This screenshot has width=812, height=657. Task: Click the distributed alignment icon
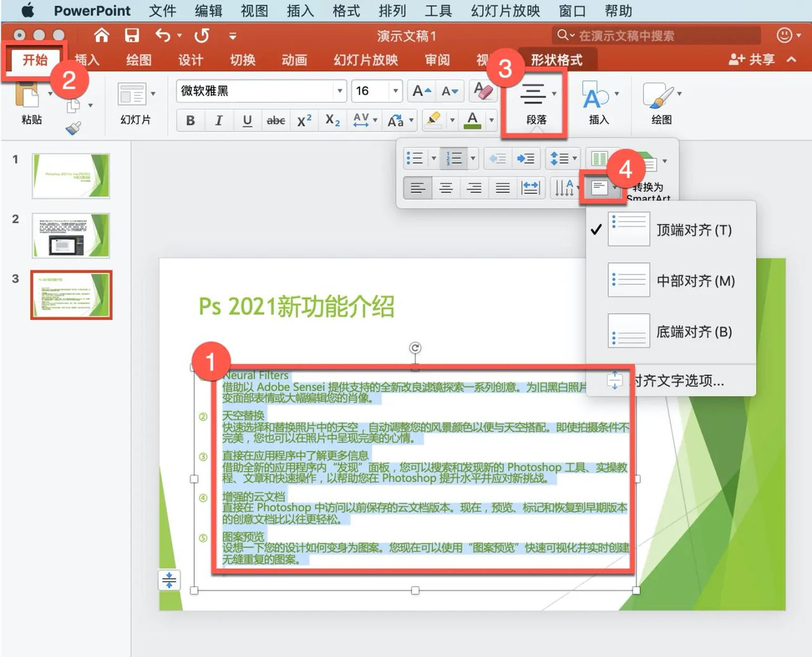530,187
